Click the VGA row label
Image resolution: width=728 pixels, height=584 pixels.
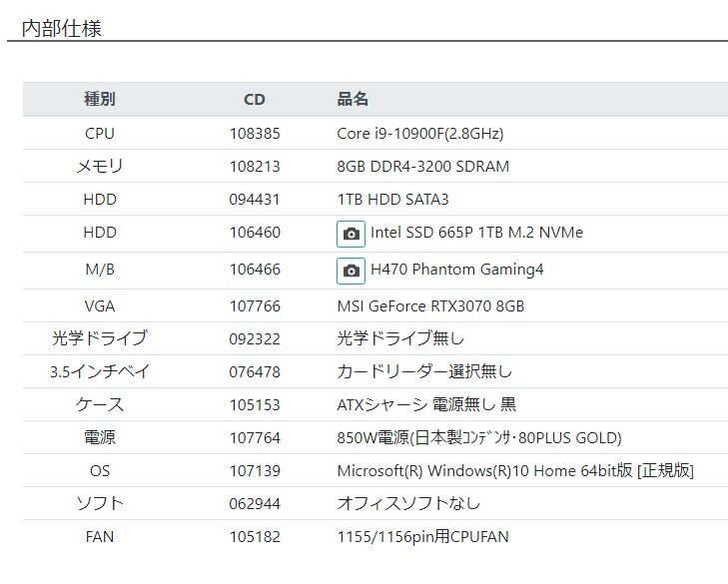99,306
